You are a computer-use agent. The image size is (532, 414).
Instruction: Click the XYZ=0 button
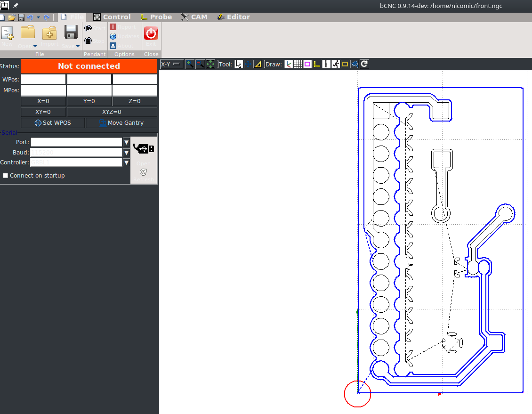pyautogui.click(x=112, y=112)
